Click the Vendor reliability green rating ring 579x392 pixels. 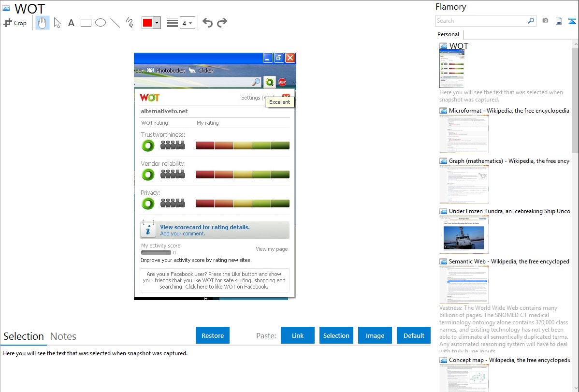click(x=148, y=174)
